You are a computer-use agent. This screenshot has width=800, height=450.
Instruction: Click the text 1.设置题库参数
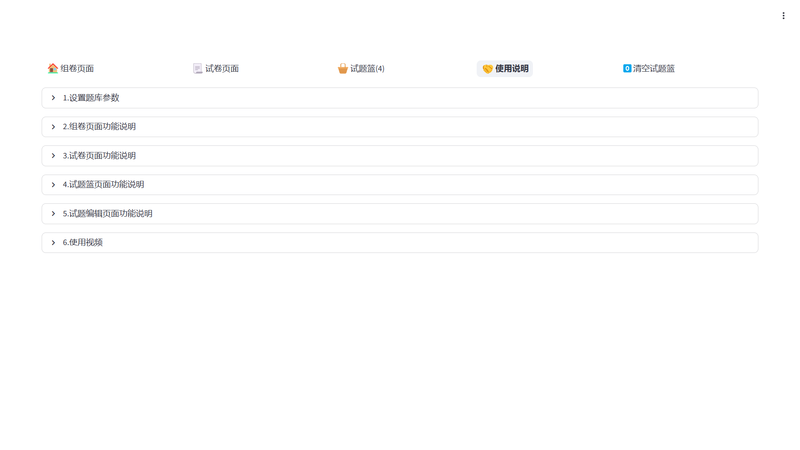(91, 97)
